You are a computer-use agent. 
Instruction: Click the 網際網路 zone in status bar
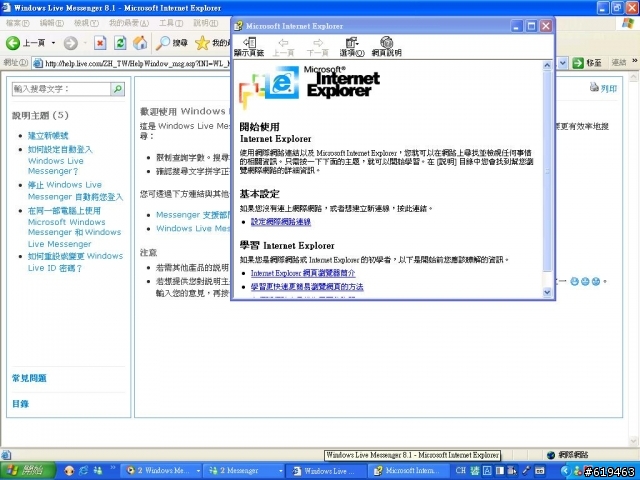(569, 455)
